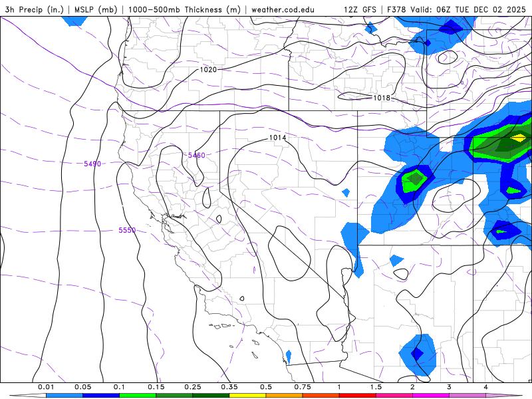This screenshot has height=399, width=532.
Task: Click the "F378" forecast hour label
Action: [x=397, y=9]
